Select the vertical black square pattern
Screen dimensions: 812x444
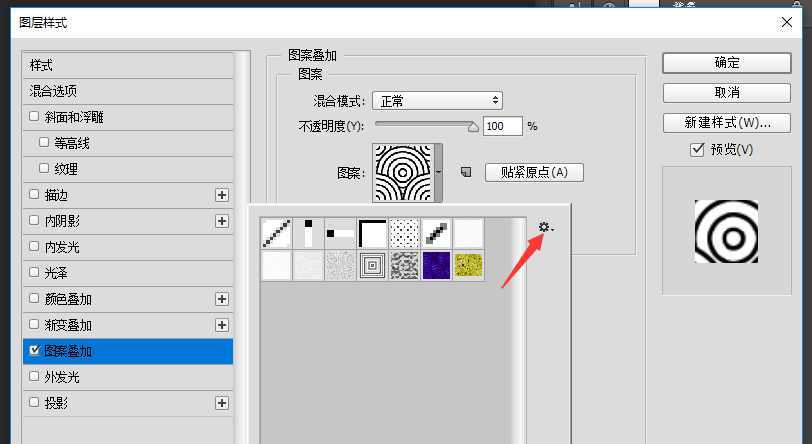point(308,234)
